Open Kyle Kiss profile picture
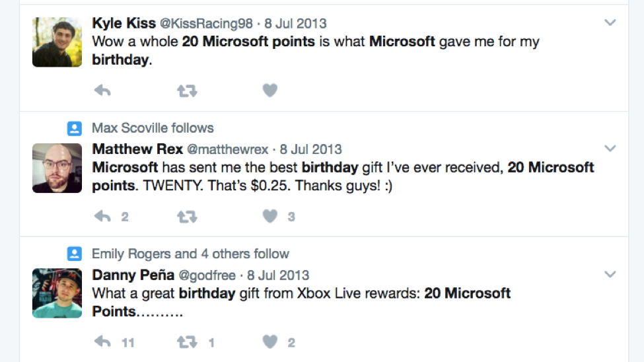 tap(57, 42)
